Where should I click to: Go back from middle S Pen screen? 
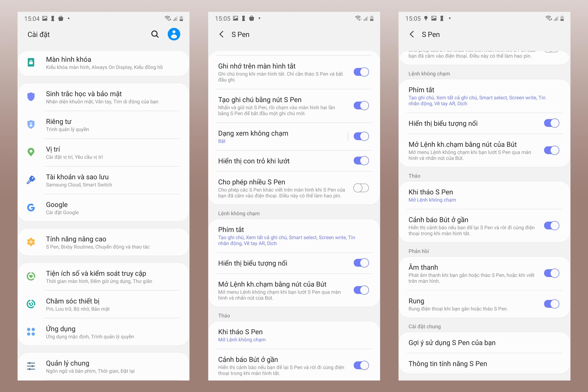point(221,34)
